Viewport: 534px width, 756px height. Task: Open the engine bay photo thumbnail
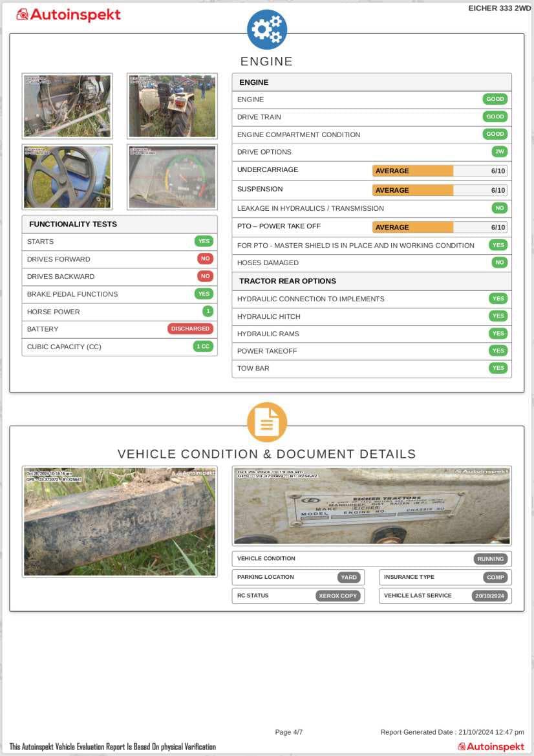[67, 106]
